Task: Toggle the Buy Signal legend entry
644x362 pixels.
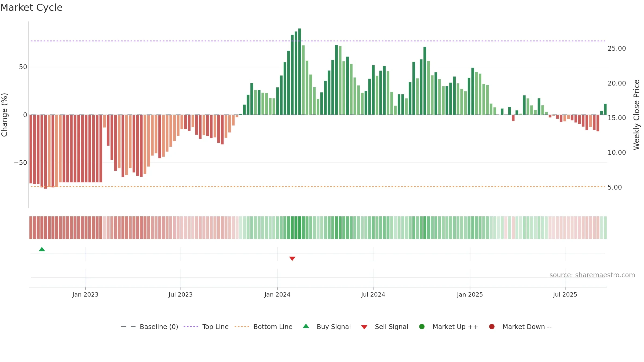Action: (327, 327)
